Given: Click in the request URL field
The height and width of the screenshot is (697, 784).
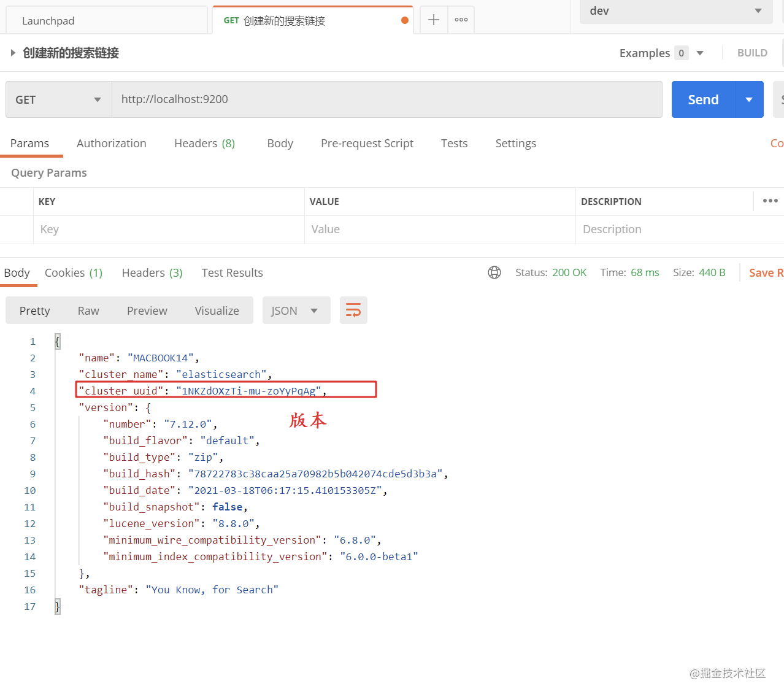Looking at the screenshot, I should click(x=387, y=99).
